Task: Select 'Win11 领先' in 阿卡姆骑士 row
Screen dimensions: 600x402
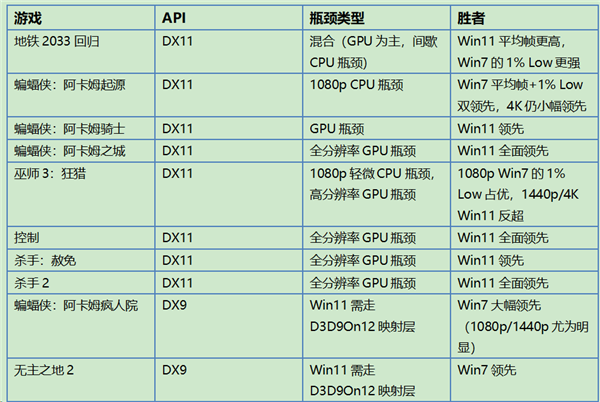Action: click(525, 129)
